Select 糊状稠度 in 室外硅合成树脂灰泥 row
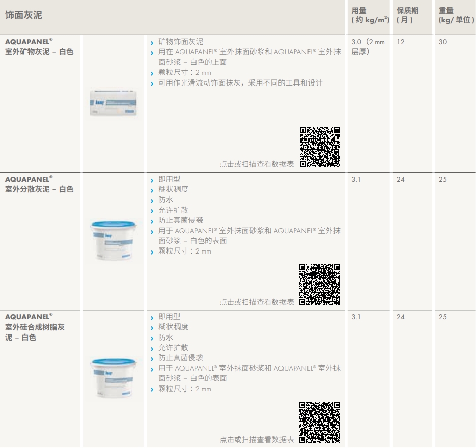 click(173, 327)
